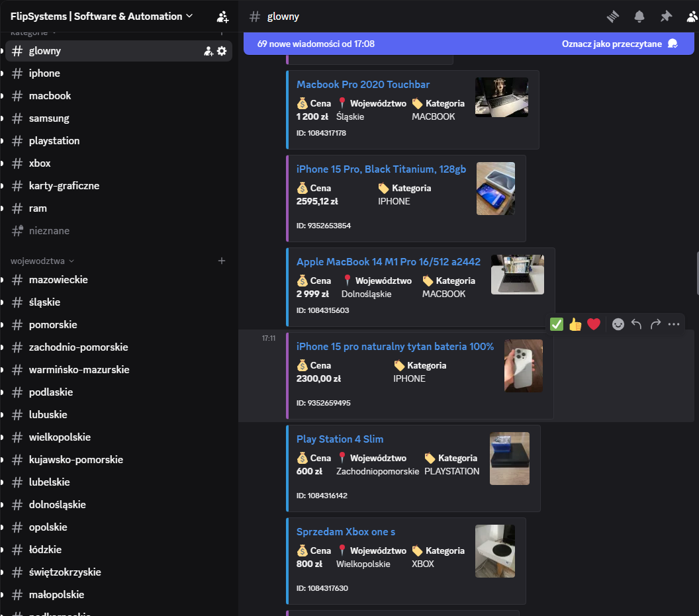
Task: React with thumbs up emoji
Action: pyautogui.click(x=575, y=324)
